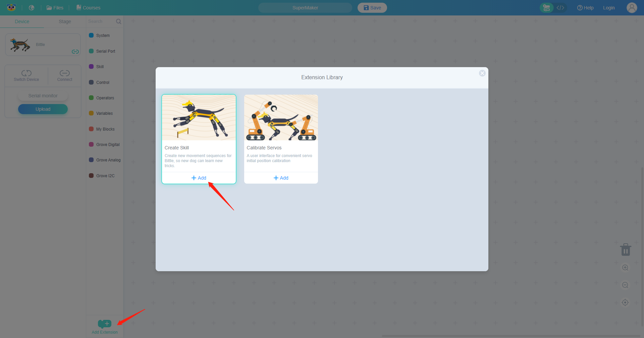Click the block search field

tap(101, 21)
